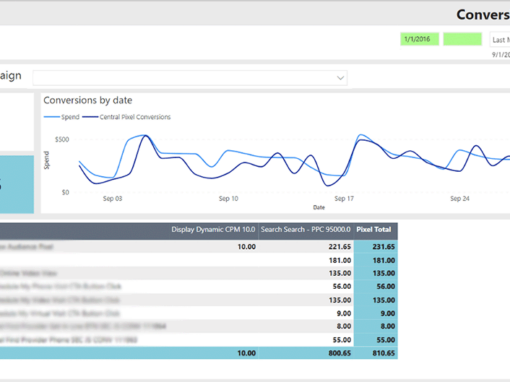Click the Spend legend entry
The height and width of the screenshot is (382, 510).
click(x=62, y=117)
